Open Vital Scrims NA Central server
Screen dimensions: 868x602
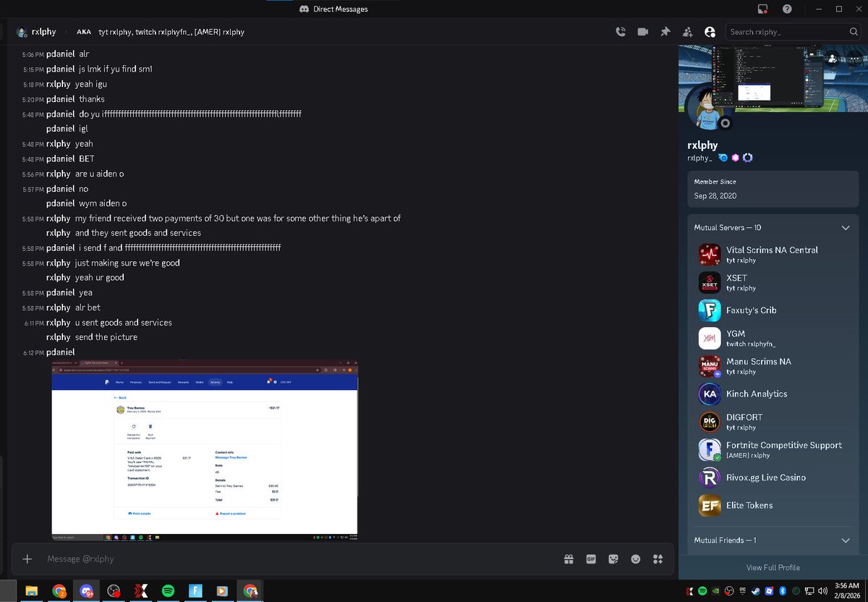pos(773,255)
